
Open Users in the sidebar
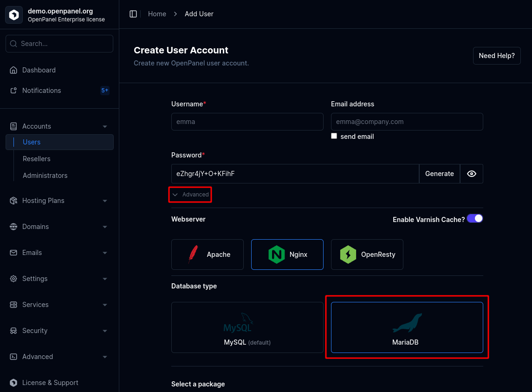(60, 142)
